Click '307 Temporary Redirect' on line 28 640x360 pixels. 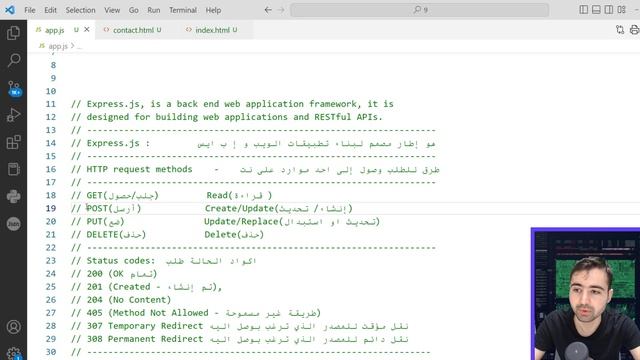pyautogui.click(x=145, y=326)
